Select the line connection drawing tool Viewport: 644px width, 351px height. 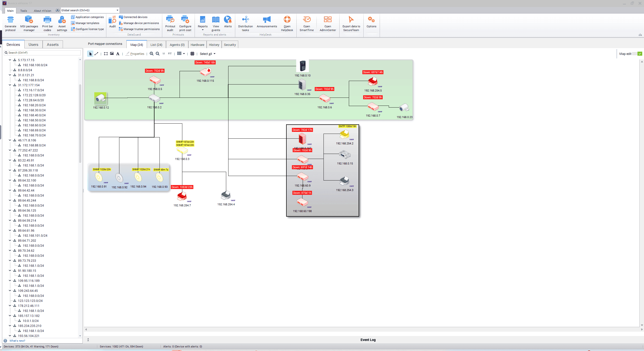(96, 54)
